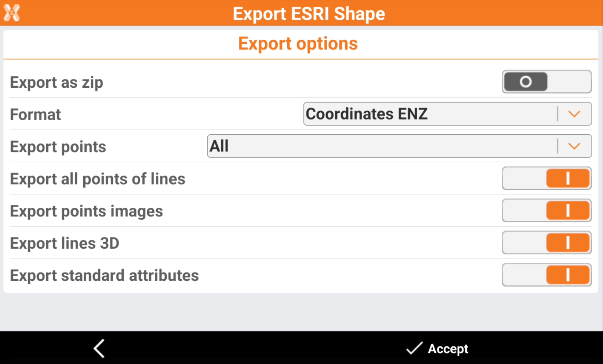Click the Export lines 3D label
The image size is (603, 364).
point(65,243)
